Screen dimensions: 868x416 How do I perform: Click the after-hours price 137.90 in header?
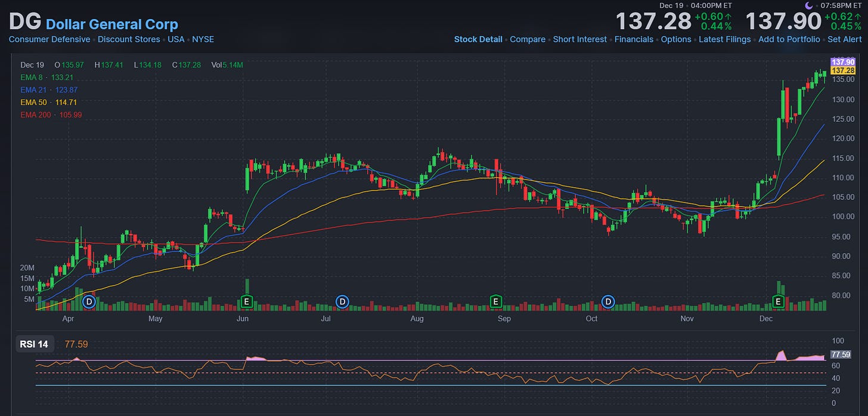point(783,21)
